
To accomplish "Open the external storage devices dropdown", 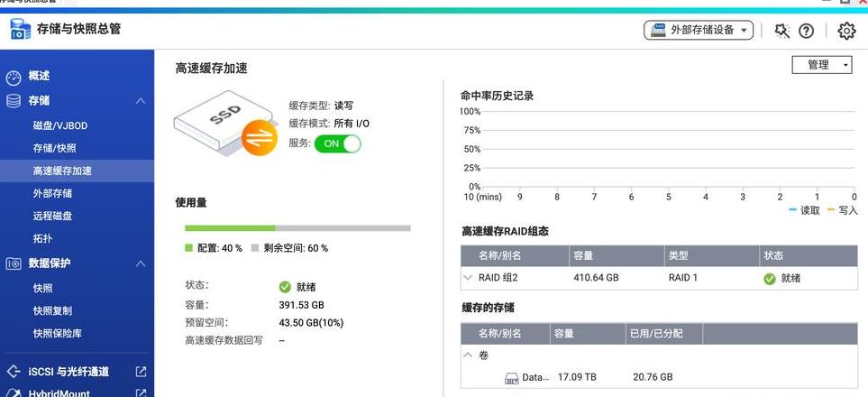I will [x=698, y=30].
